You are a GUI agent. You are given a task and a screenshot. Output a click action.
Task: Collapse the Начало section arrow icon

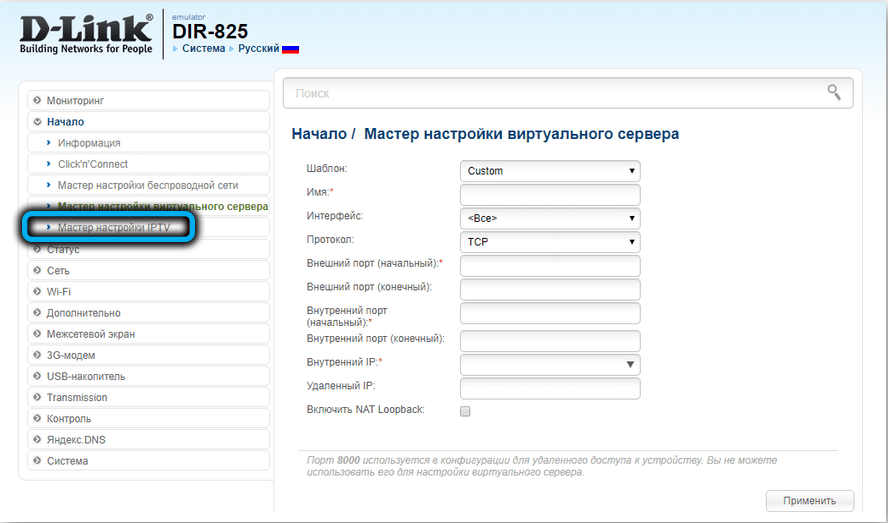tap(37, 122)
